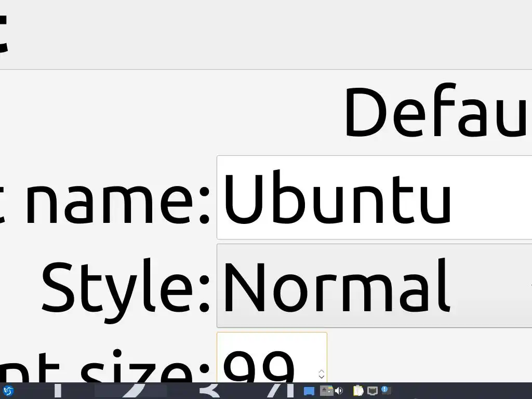Viewport: 532px width, 399px height.
Task: Click the 'Style:' label text
Action: [x=126, y=290]
